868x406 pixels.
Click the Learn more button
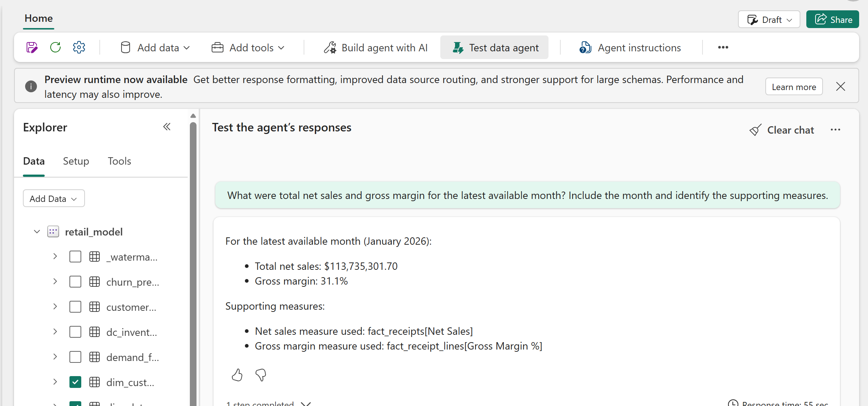point(794,87)
